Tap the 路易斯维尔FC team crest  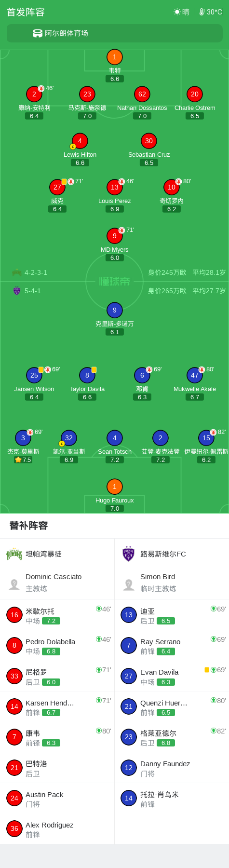coord(128,554)
